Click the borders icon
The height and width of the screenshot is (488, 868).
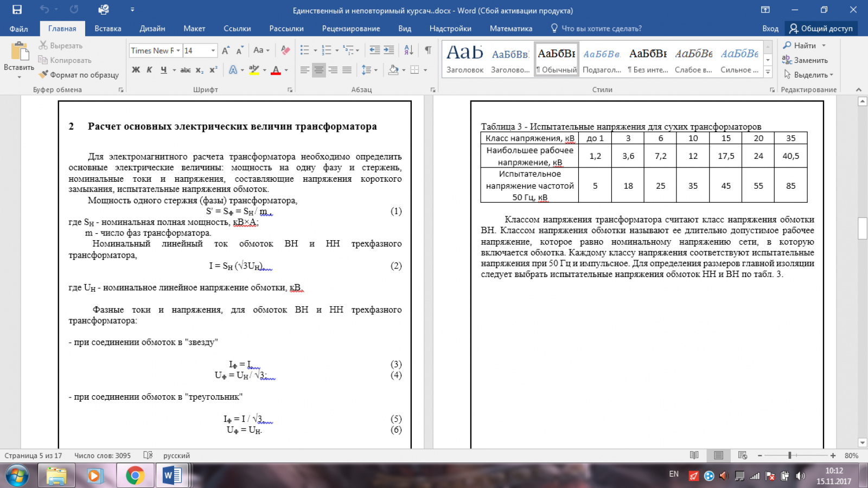pyautogui.click(x=414, y=70)
